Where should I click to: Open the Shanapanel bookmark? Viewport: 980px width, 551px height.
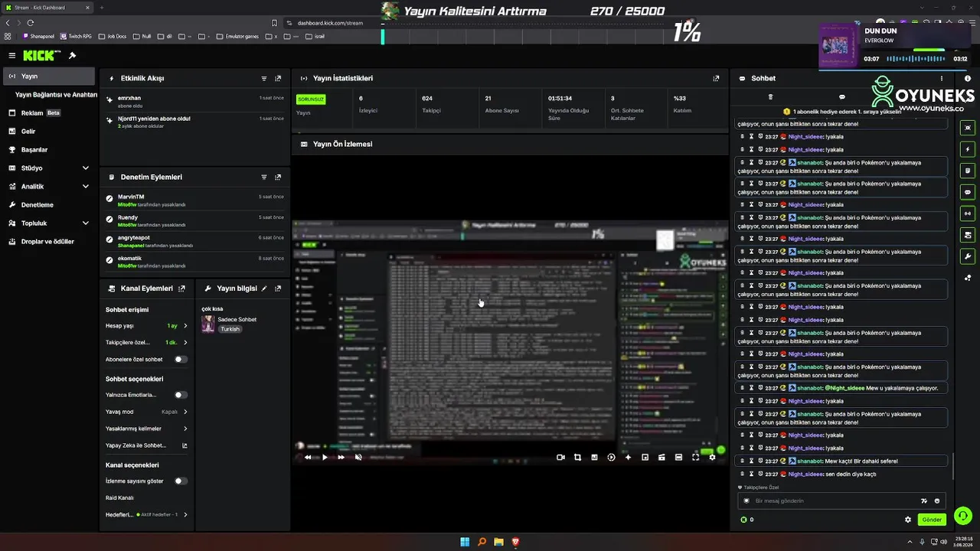(39, 36)
